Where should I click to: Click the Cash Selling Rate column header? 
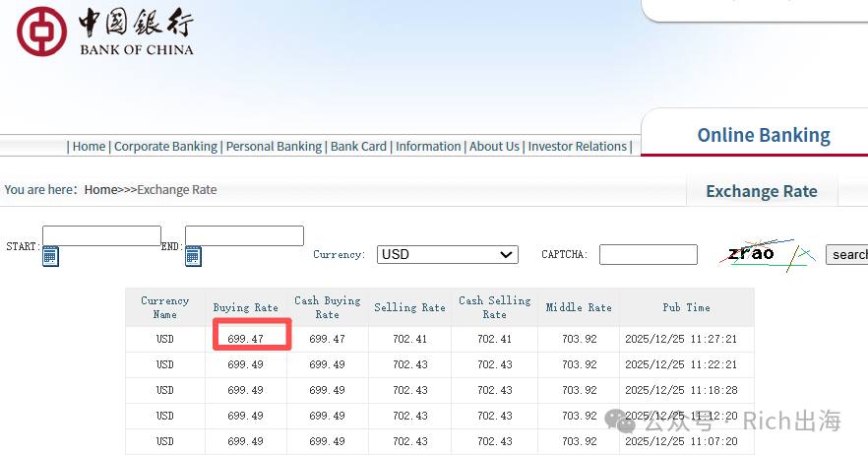click(x=494, y=307)
